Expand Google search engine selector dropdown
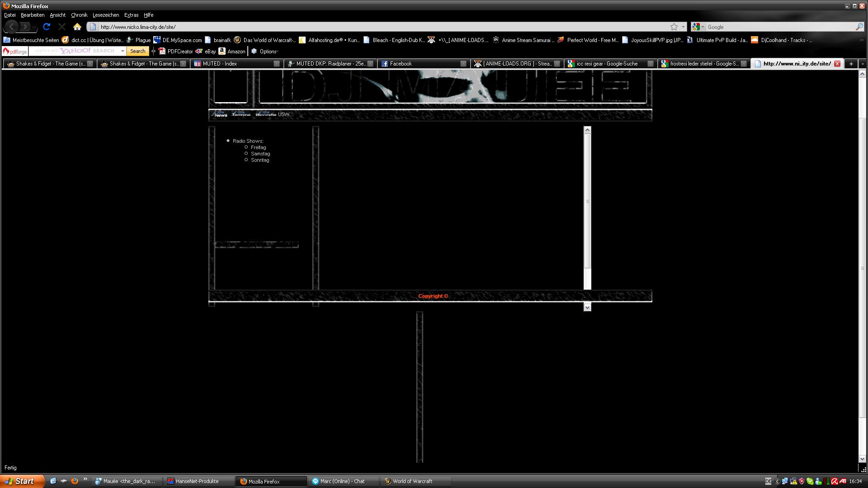This screenshot has height=488, width=868. coord(703,27)
